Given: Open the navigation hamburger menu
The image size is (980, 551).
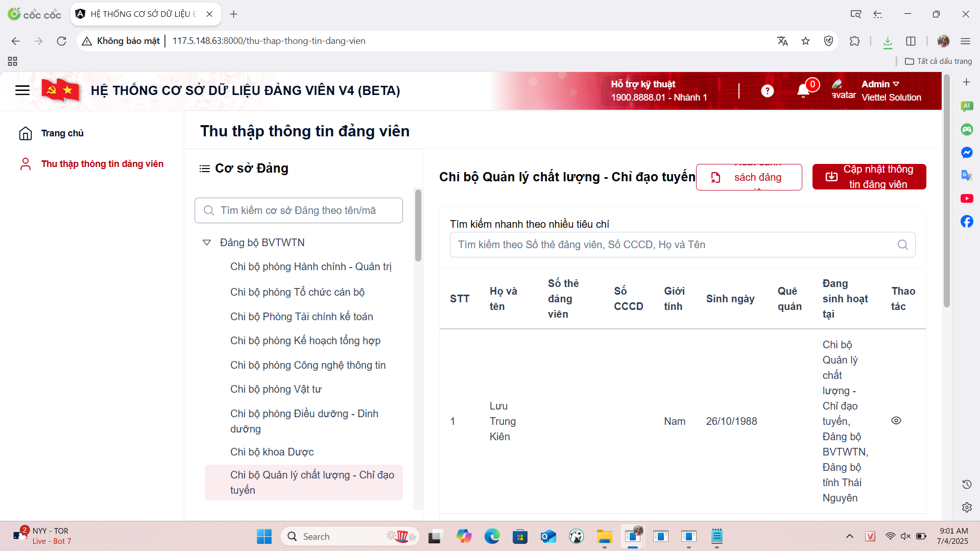Looking at the screenshot, I should [x=22, y=90].
